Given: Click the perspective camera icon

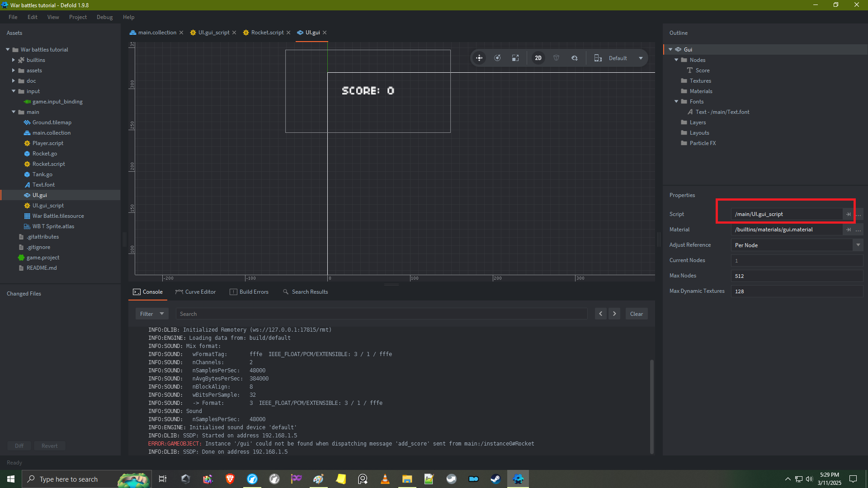Looking at the screenshot, I should pos(557,58).
